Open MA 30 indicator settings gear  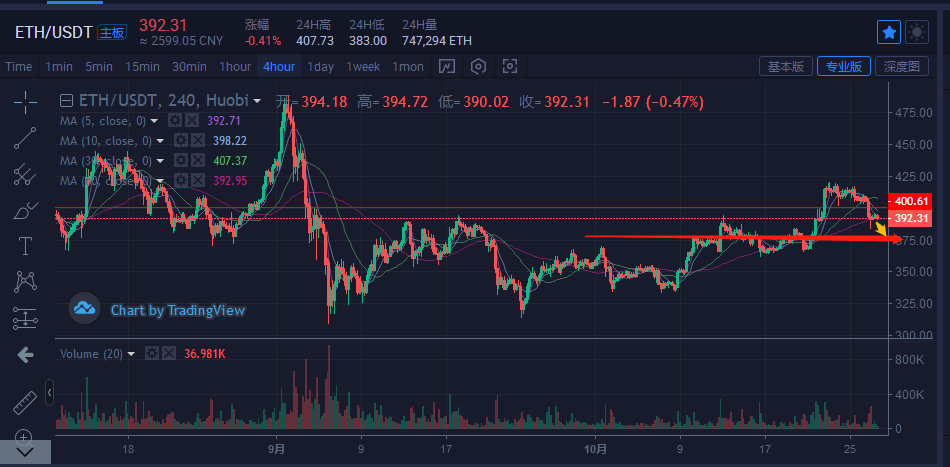[x=181, y=161]
